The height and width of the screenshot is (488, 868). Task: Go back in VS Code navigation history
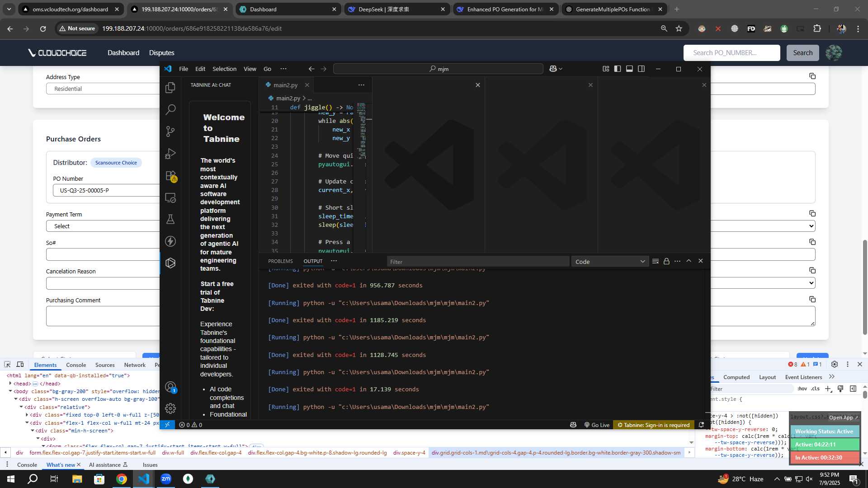(x=311, y=69)
